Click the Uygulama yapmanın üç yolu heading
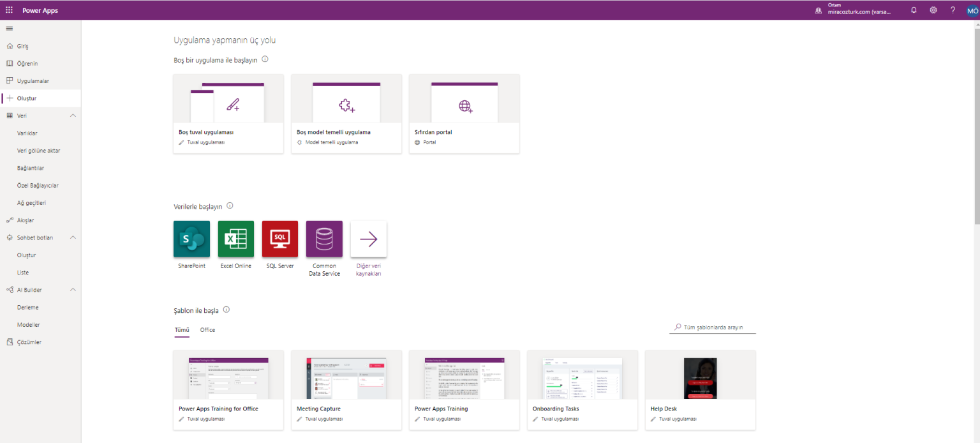The height and width of the screenshot is (443, 980). tap(225, 40)
